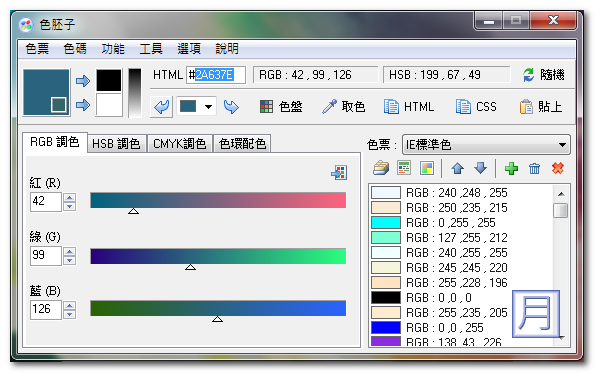Expand the color history dropdown arrow
This screenshot has height=373, width=595.
(208, 107)
